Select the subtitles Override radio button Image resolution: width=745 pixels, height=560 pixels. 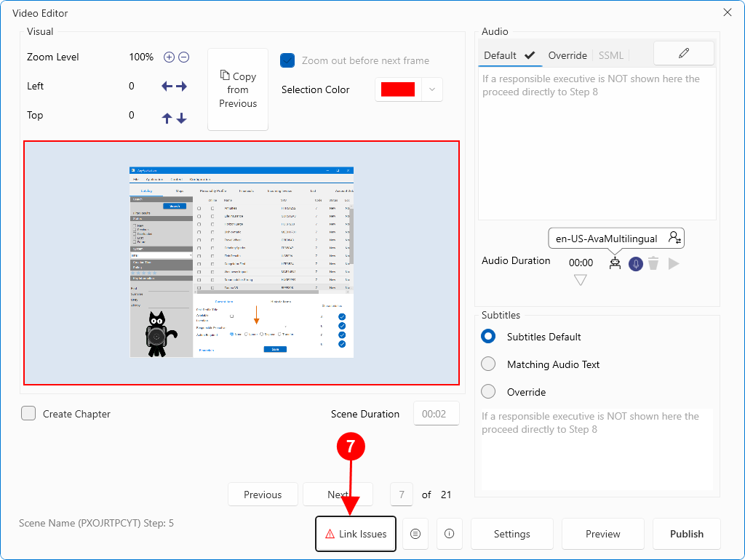tap(489, 392)
